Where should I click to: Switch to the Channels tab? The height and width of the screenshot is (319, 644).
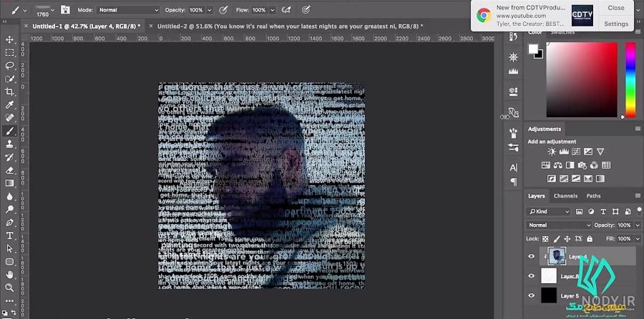pos(565,196)
